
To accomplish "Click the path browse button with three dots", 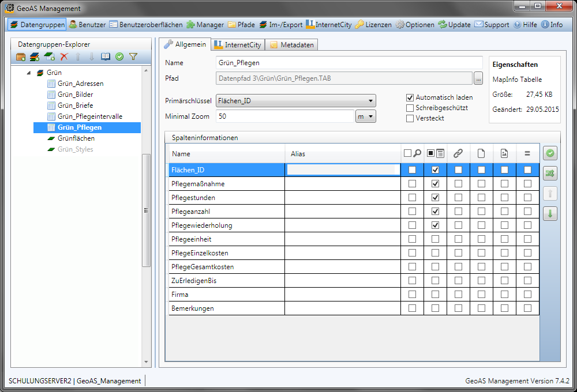I will pyautogui.click(x=478, y=78).
